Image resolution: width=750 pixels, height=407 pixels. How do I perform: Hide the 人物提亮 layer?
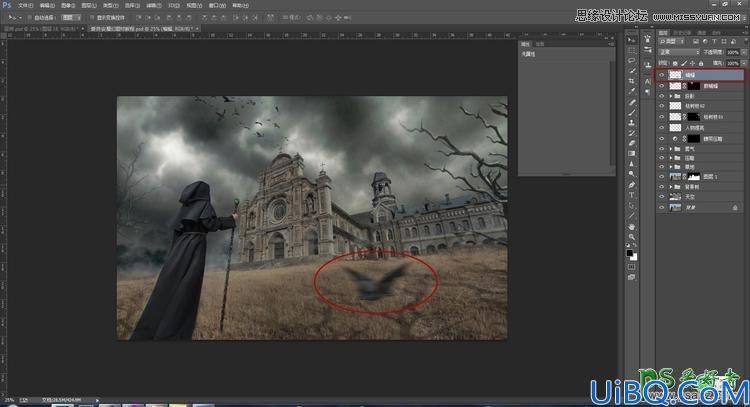[662, 128]
